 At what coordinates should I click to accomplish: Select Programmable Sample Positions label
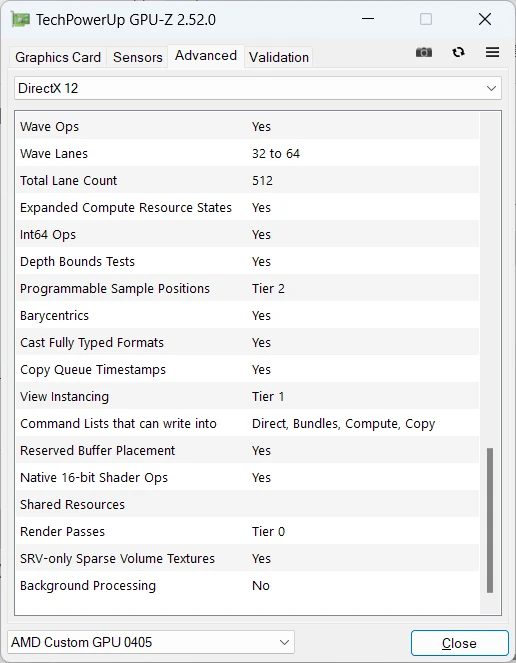tap(115, 289)
